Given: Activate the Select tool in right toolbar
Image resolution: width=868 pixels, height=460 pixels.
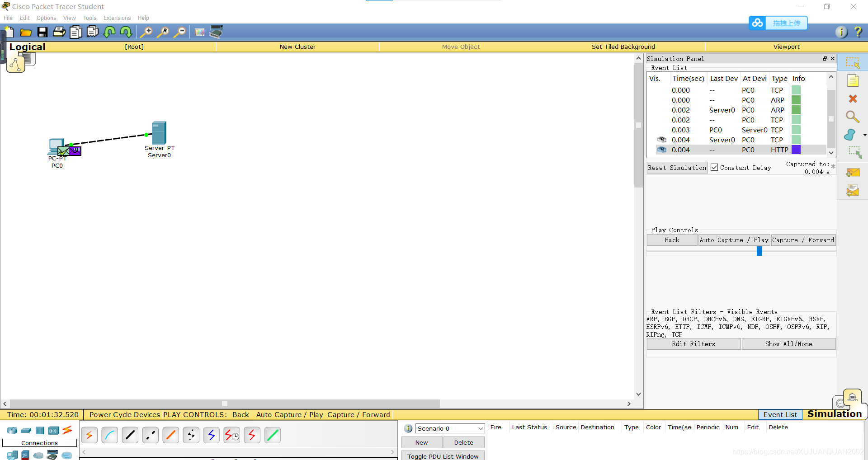Looking at the screenshot, I should click(853, 63).
